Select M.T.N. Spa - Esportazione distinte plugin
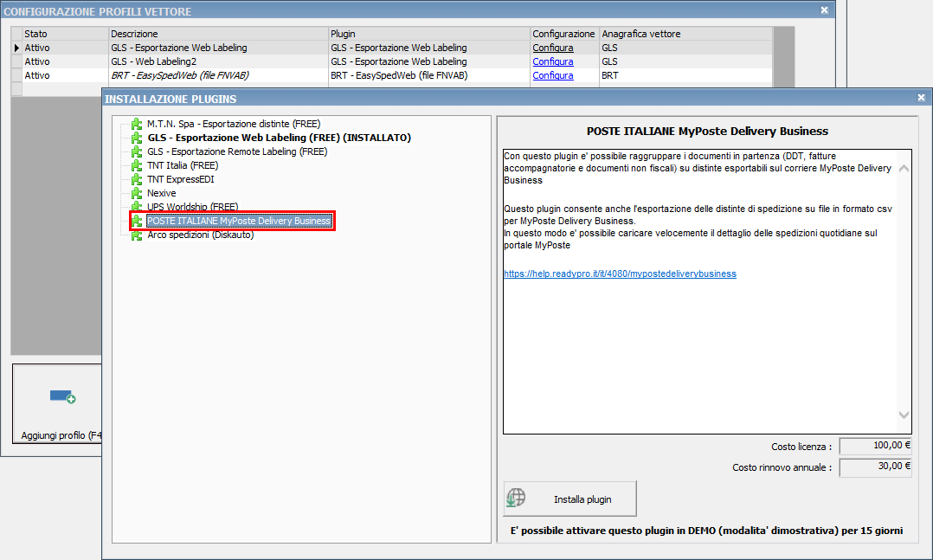The height and width of the screenshot is (560, 933). click(x=234, y=124)
